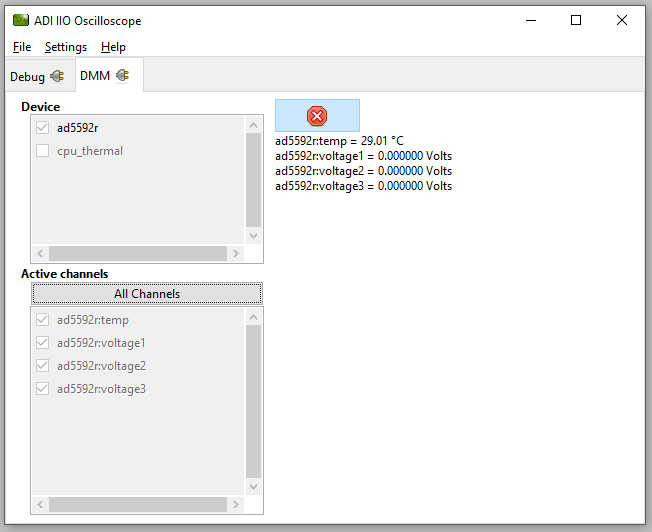Click Device list scroll down arrow
The height and width of the screenshot is (532, 652).
point(253,236)
